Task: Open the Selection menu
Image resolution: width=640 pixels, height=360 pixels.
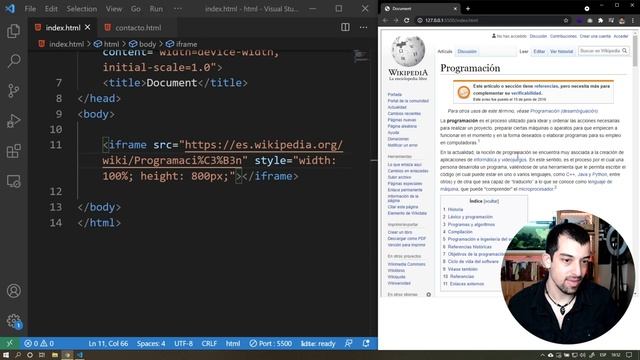Action: (x=82, y=9)
